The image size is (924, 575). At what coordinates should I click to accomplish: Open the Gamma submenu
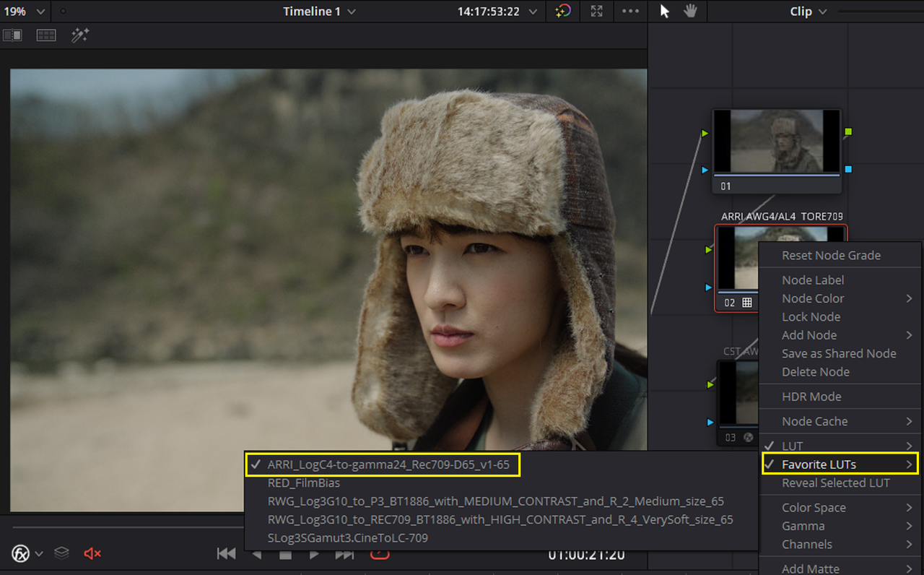[x=840, y=526]
